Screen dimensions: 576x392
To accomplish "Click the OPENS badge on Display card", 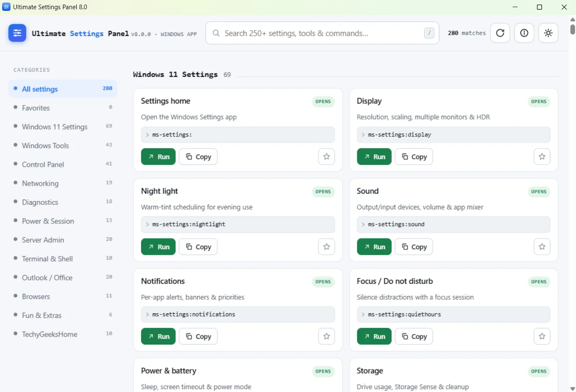I will pos(539,101).
